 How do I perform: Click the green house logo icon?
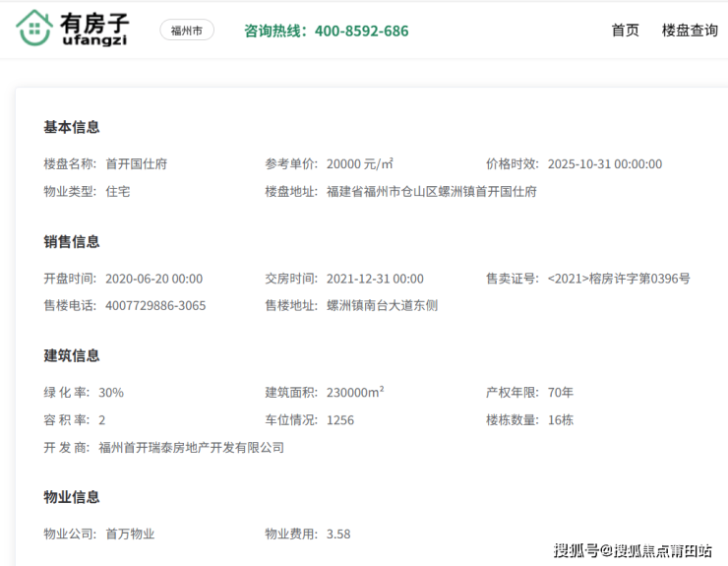[x=34, y=30]
